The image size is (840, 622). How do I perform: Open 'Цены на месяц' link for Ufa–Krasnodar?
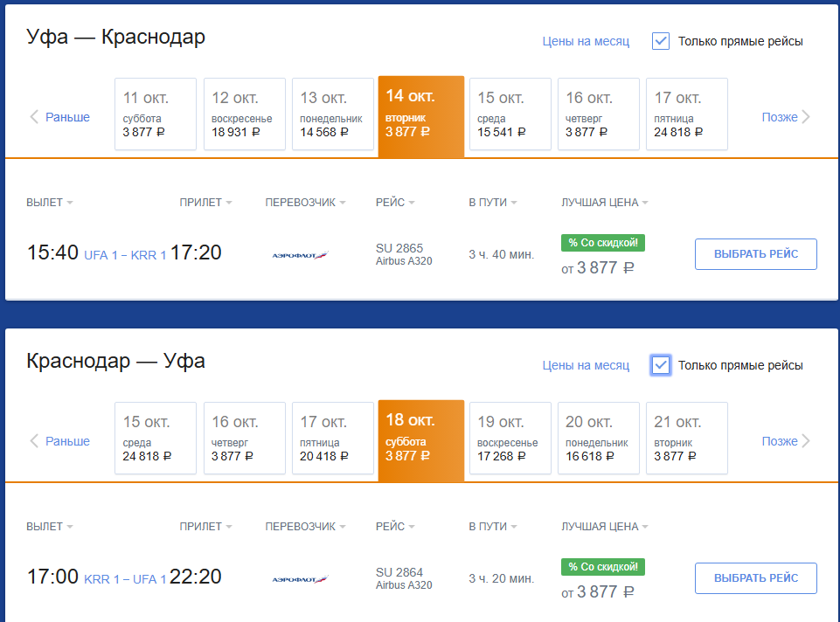(586, 41)
